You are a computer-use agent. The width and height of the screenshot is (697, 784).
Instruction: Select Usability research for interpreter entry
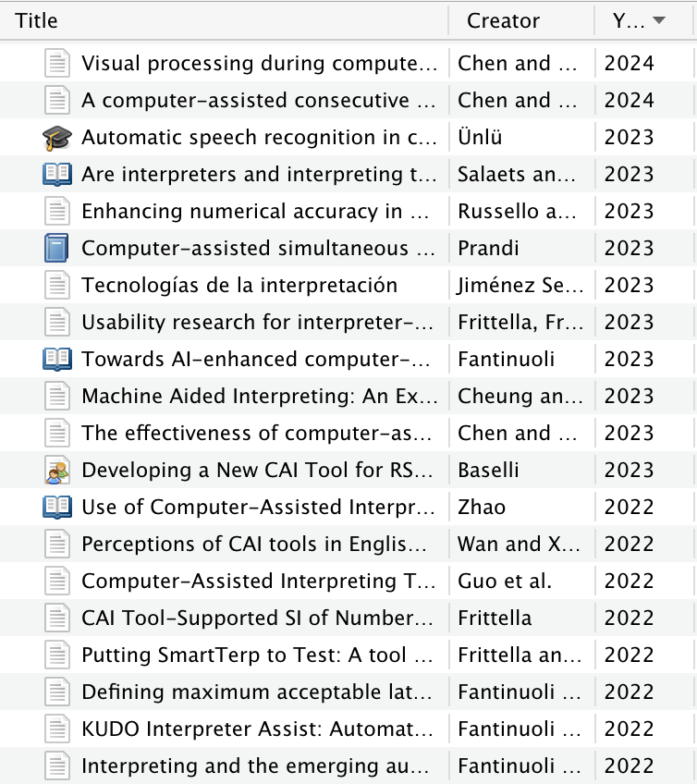(x=348, y=322)
